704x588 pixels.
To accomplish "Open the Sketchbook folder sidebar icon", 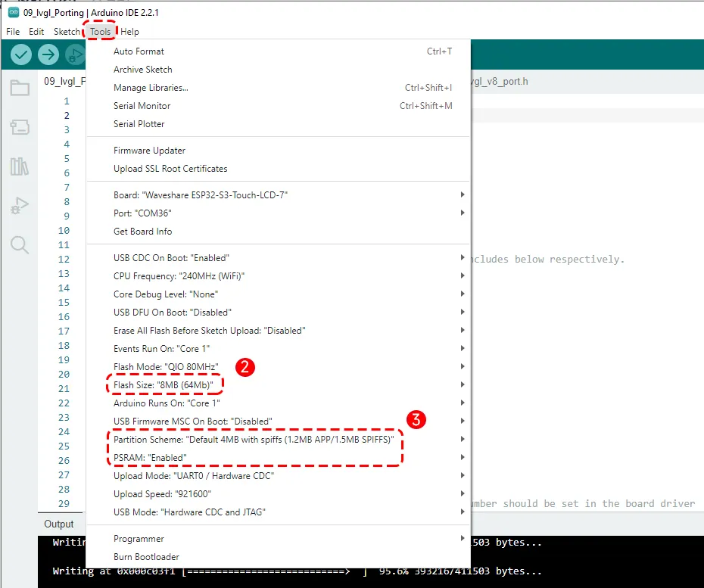I will pos(20,89).
